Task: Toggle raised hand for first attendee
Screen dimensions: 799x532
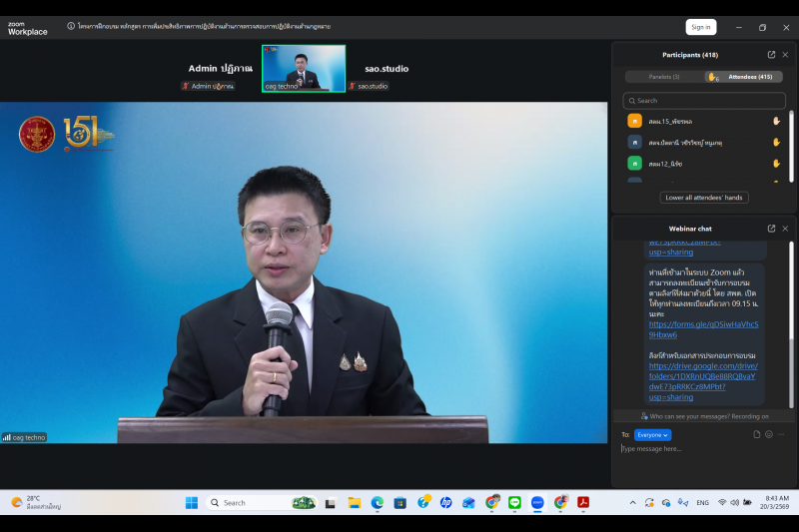Action: click(x=776, y=121)
